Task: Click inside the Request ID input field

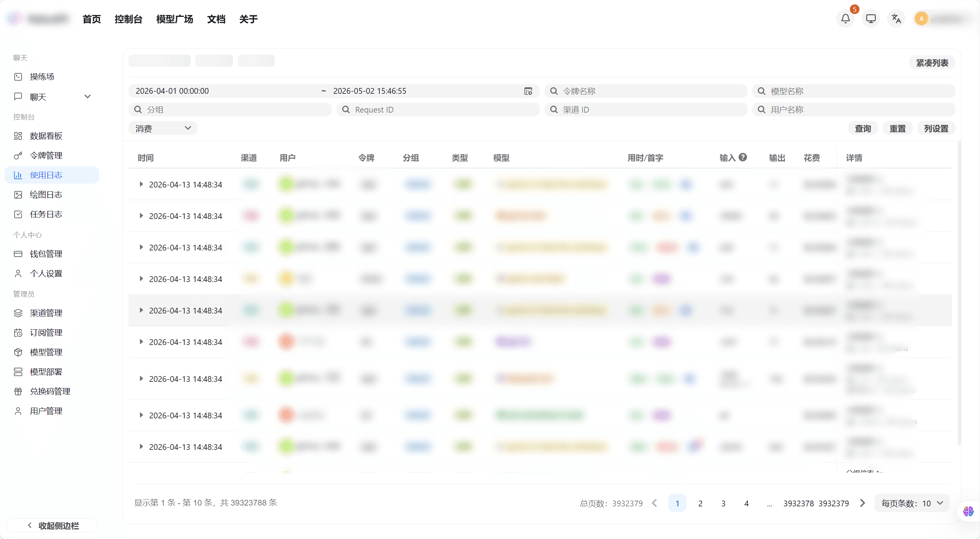Action: click(438, 109)
